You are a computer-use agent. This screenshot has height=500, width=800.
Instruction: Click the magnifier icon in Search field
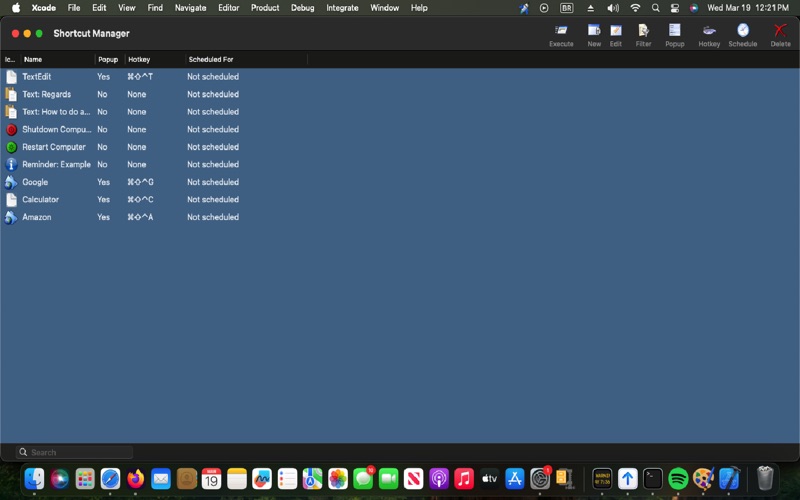[23, 452]
